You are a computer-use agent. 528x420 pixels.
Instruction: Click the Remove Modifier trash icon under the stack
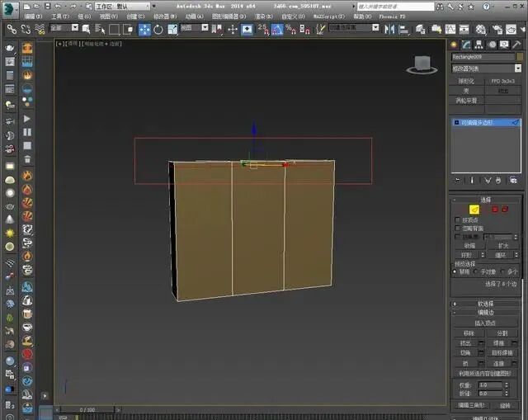tap(498, 181)
